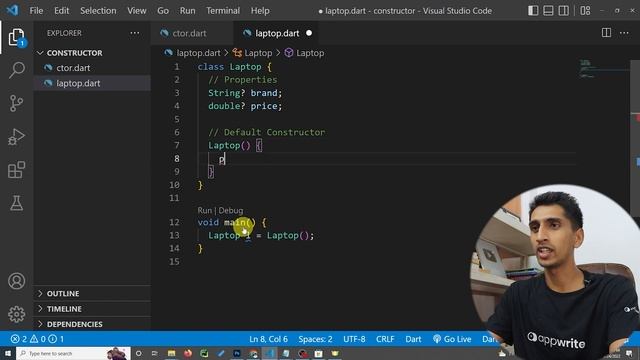This screenshot has height=360, width=640.
Task: Open the Run menu
Action: (x=187, y=11)
